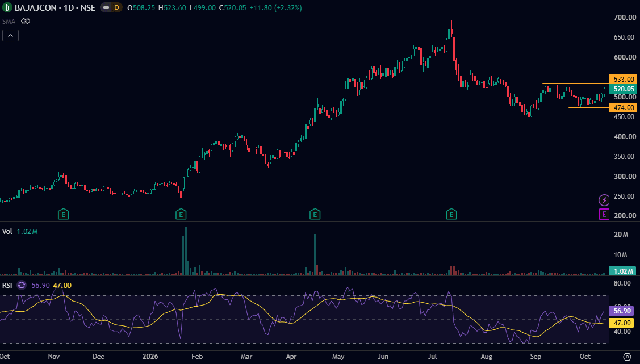Click the 700.00 price axis label
This screenshot has height=364, width=640.
pos(625,18)
